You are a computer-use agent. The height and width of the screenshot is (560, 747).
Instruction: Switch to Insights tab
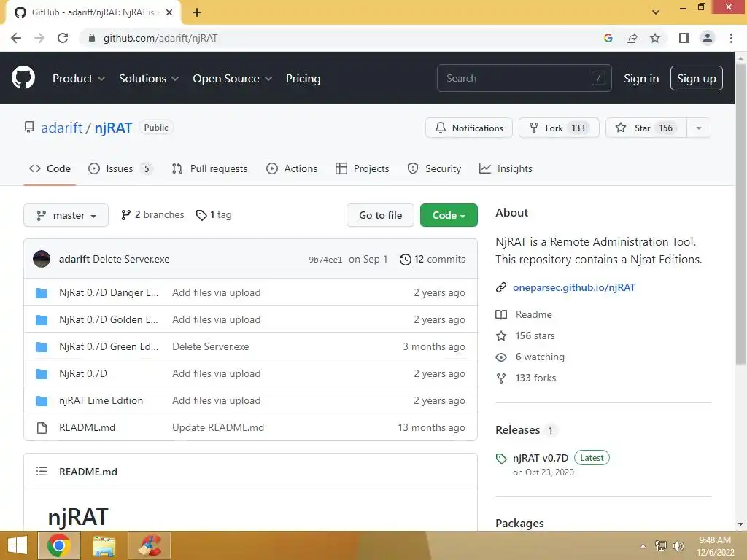click(x=506, y=168)
